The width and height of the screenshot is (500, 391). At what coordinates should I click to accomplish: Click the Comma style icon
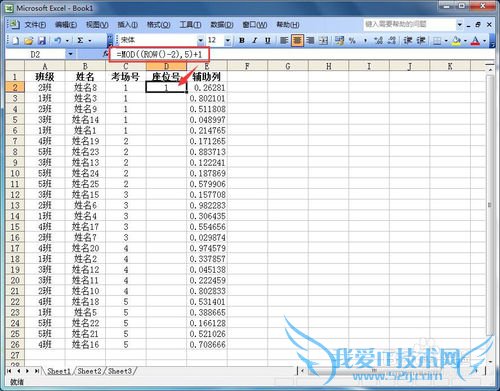365,41
